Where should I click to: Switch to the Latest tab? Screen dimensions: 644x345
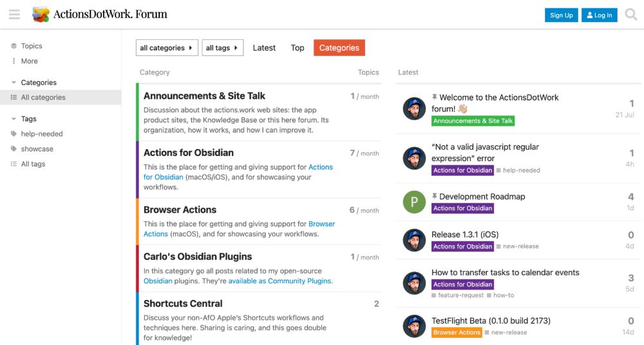264,48
